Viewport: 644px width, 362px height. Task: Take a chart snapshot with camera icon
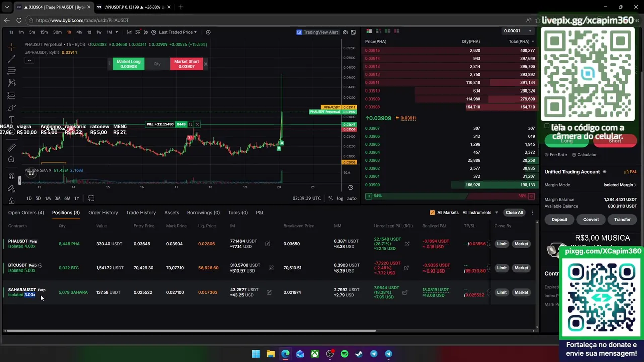345,32
